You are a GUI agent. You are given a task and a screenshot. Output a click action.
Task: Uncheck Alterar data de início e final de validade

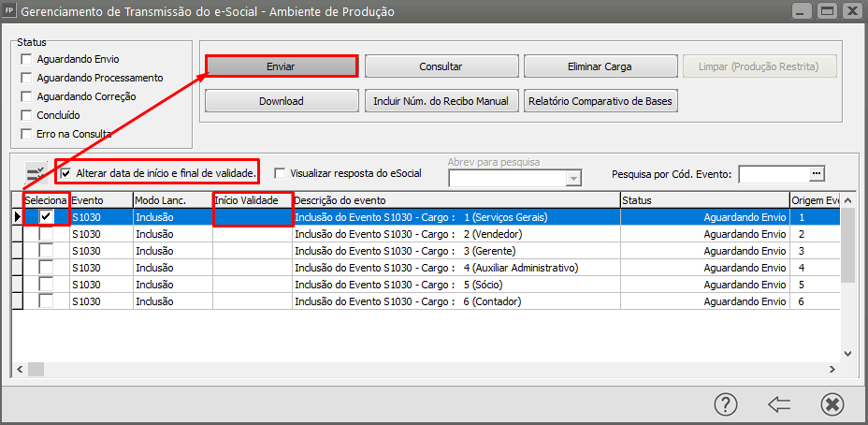66,173
